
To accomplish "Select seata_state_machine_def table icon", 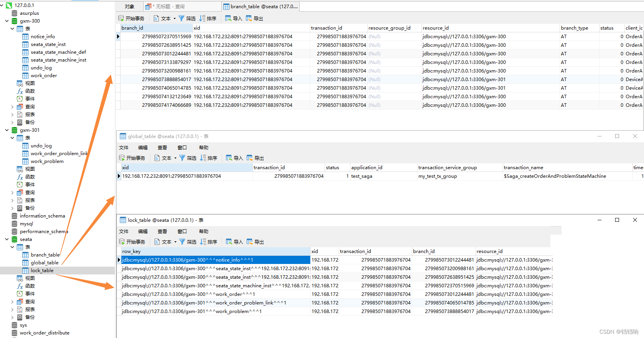I will [x=25, y=52].
